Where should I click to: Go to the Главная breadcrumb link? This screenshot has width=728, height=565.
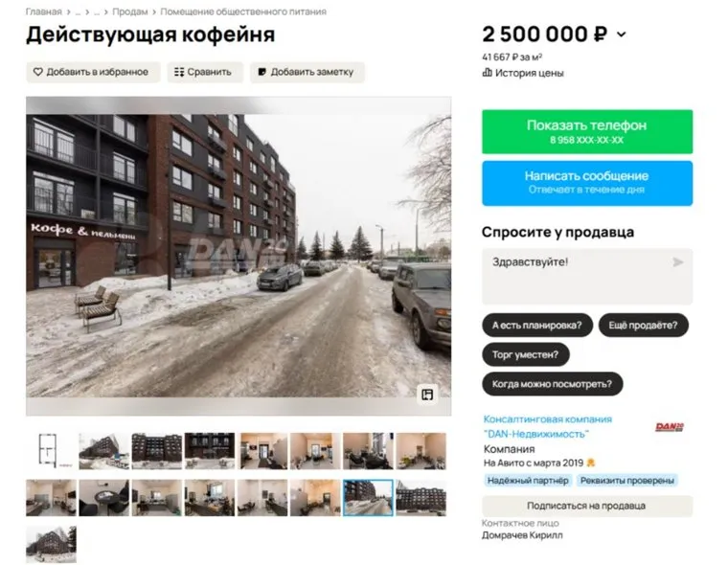[x=44, y=11]
